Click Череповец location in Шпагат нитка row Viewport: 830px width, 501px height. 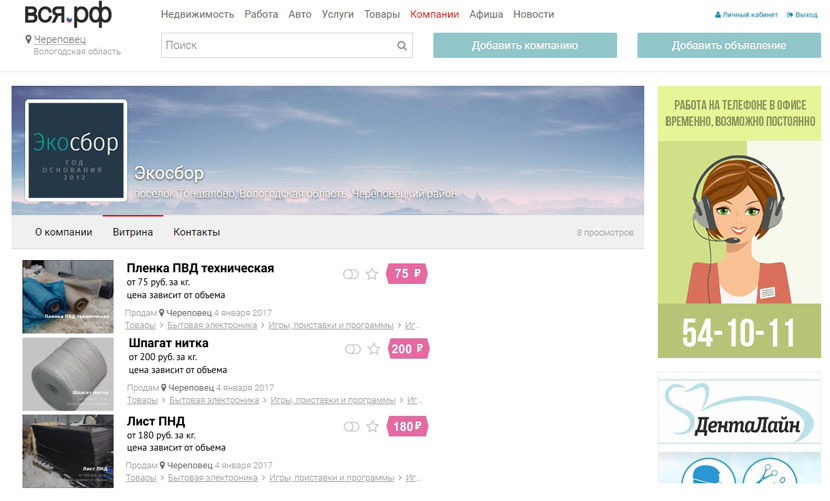tap(191, 388)
